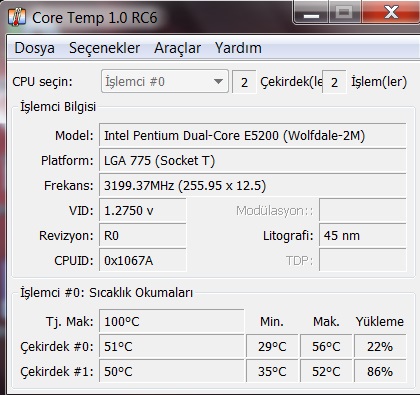Click the Core Temp thermometer app icon
This screenshot has height=395, width=420.
click(x=17, y=17)
